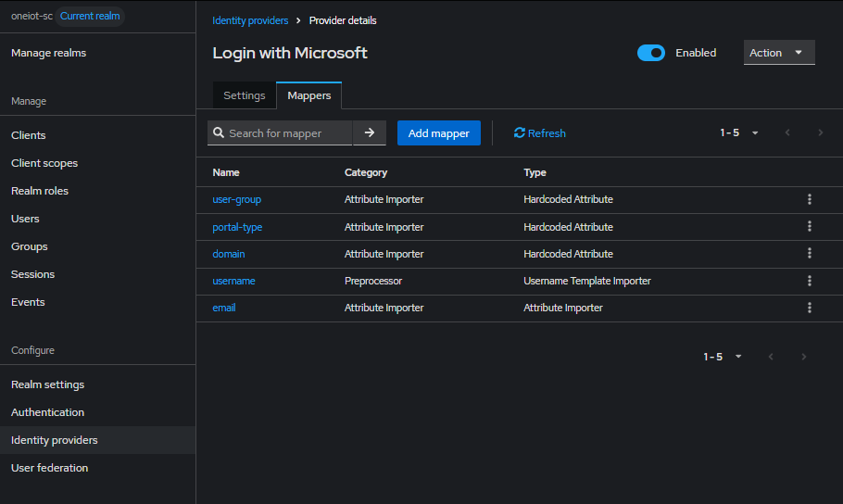Click the Refresh button
Image resolution: width=843 pixels, height=504 pixels.
point(540,132)
